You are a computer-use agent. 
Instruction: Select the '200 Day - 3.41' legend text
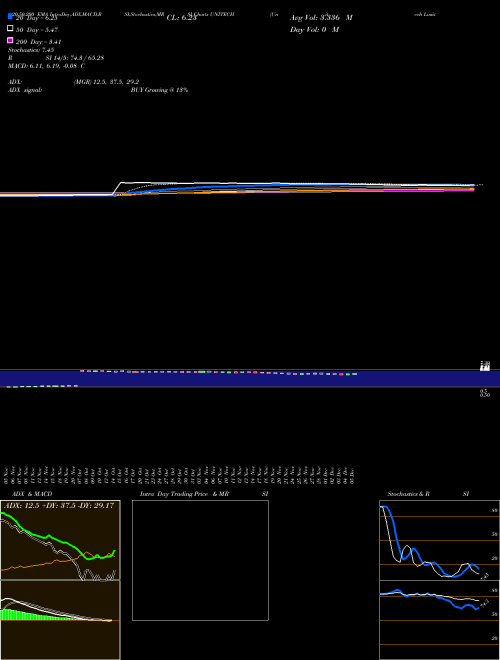click(39, 42)
